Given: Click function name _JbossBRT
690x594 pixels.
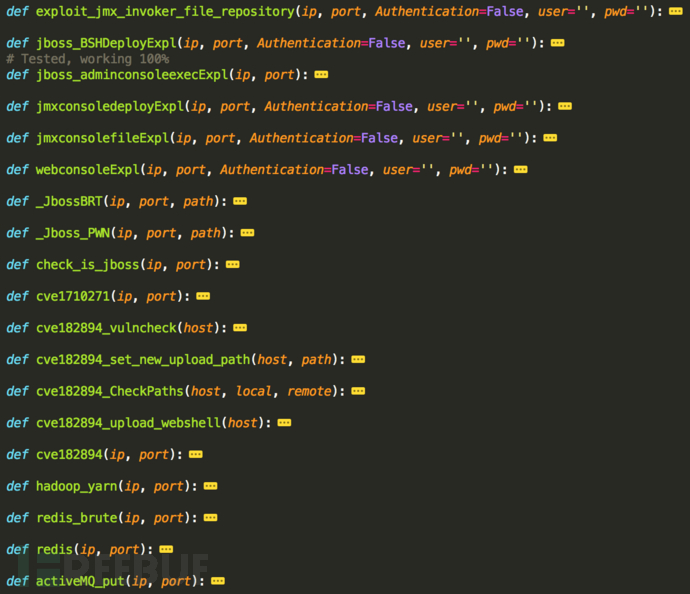Looking at the screenshot, I should tap(69, 202).
